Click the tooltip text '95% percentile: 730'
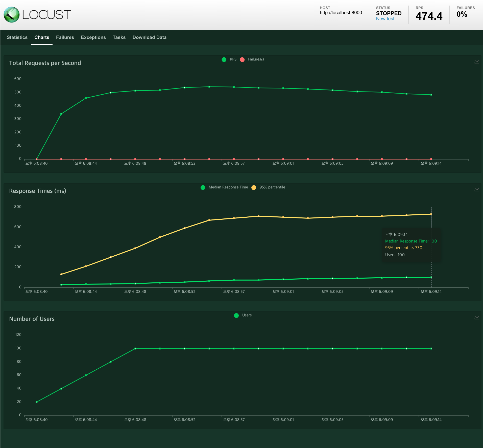Image resolution: width=483 pixels, height=448 pixels. point(403,248)
